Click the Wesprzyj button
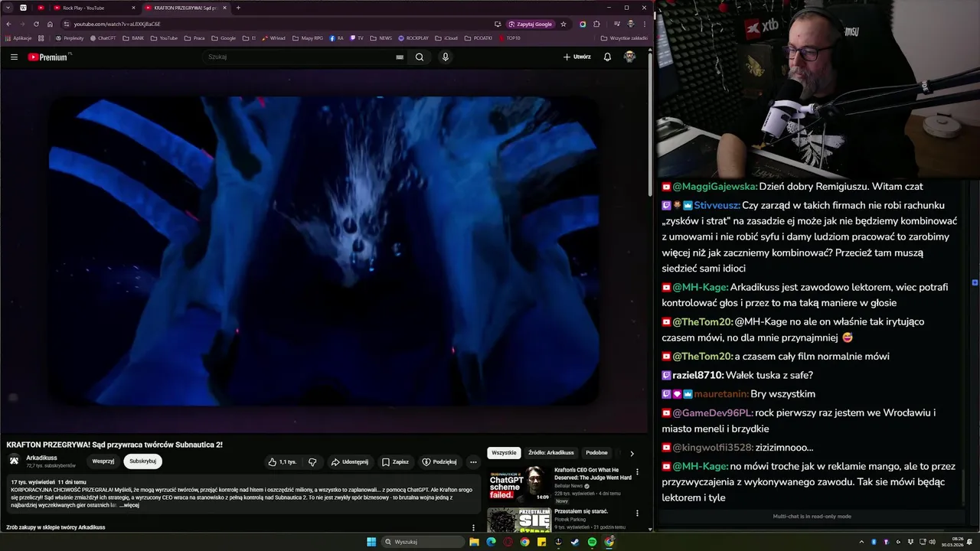980x551 pixels. pos(103,461)
